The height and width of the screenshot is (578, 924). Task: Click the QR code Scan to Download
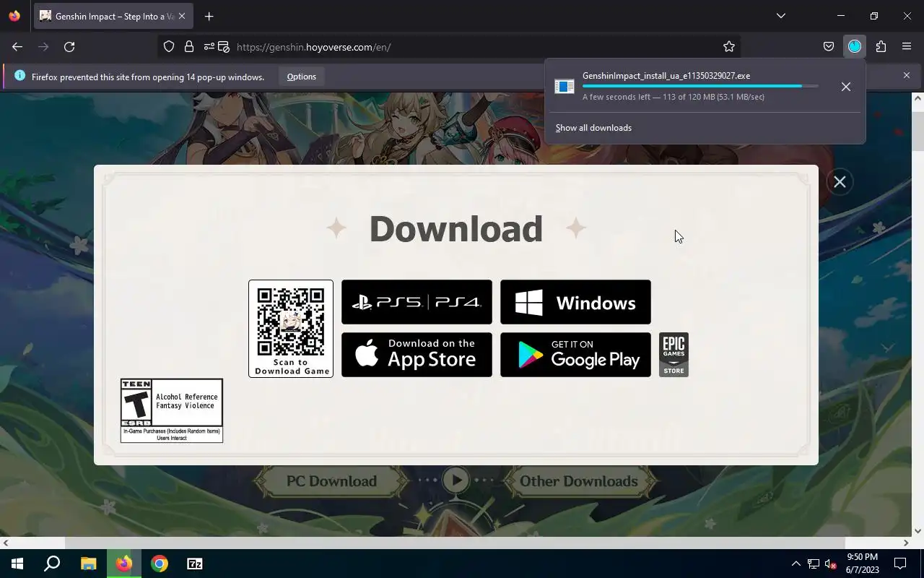291,329
